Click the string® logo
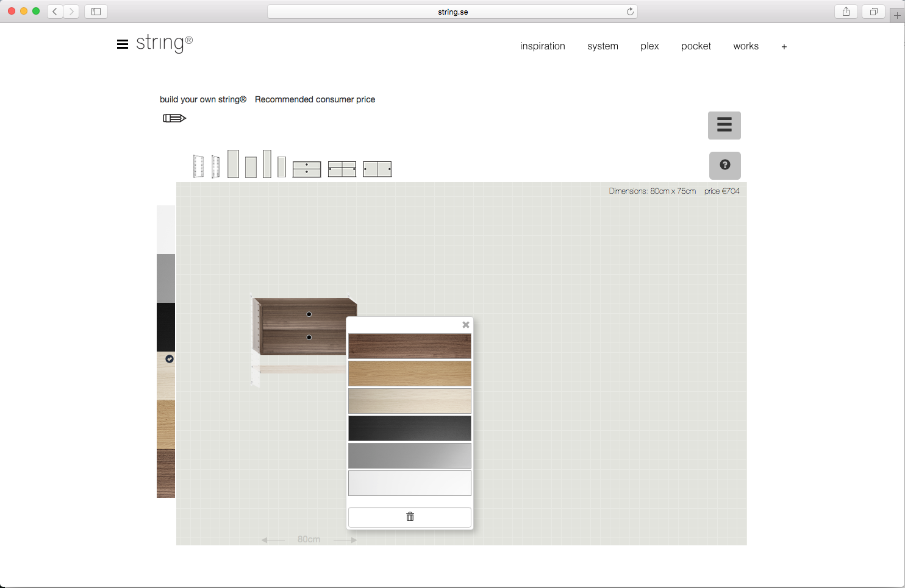Image resolution: width=905 pixels, height=588 pixels. pos(164,43)
